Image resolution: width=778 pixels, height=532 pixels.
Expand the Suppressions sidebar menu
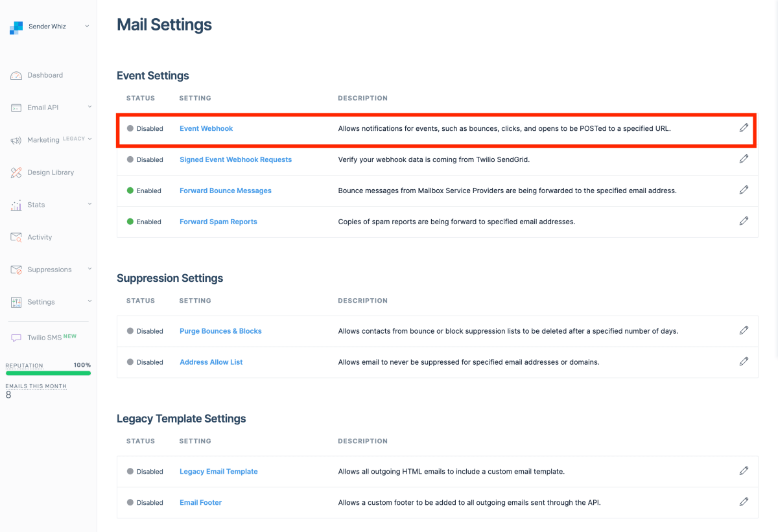coord(89,269)
